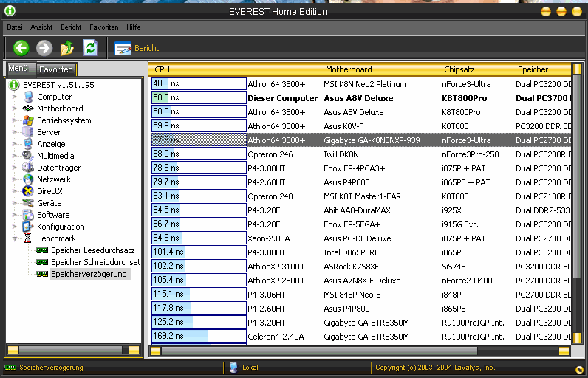Select Speicher Lesedurchsatz benchmark
The width and height of the screenshot is (588, 378).
[x=93, y=250]
